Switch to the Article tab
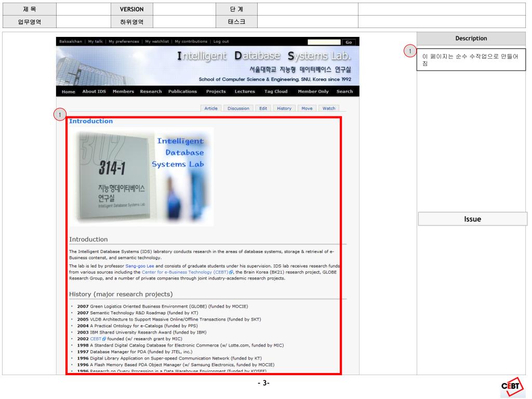This screenshot has width=532, height=399. pos(211,108)
